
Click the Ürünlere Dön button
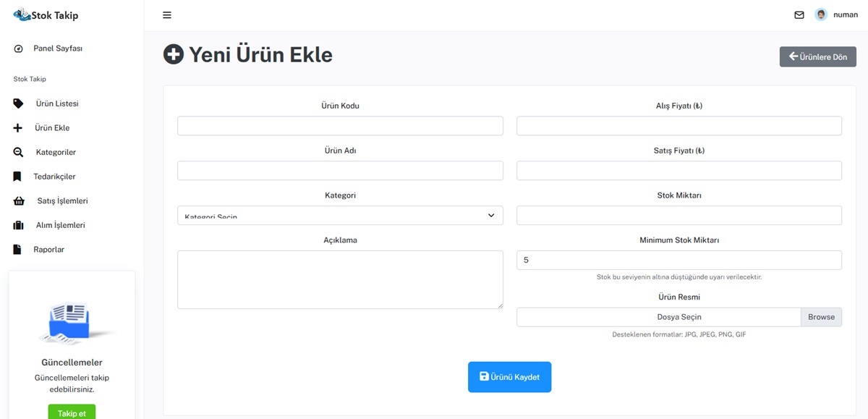coord(817,57)
